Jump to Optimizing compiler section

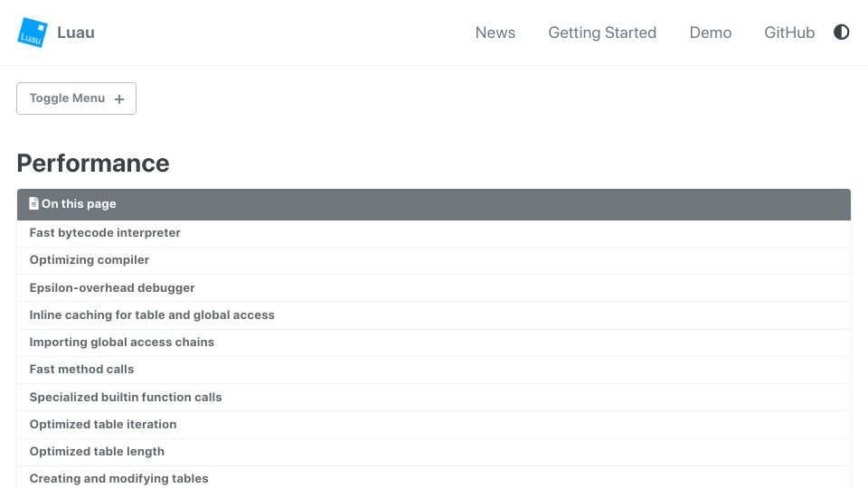coord(90,260)
